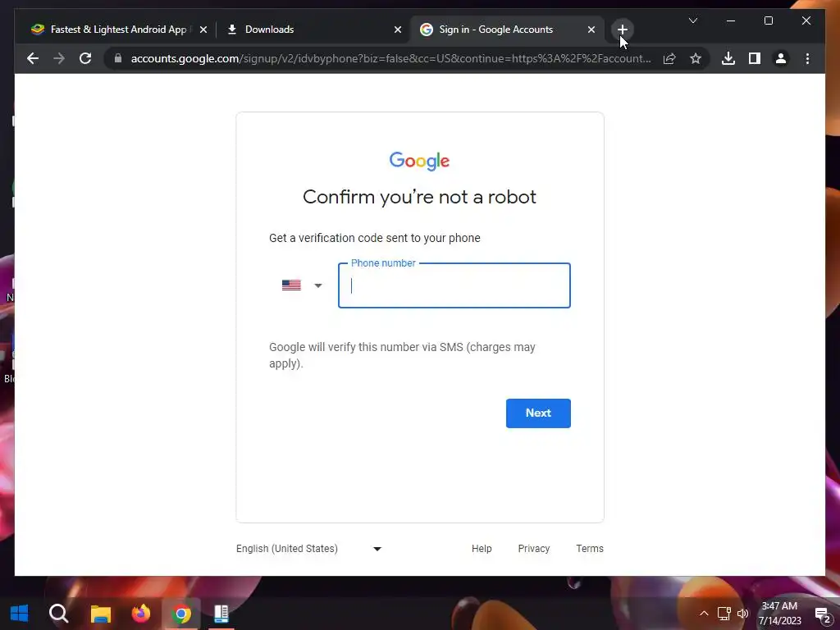Focus the Phone number field
The width and height of the screenshot is (840, 630).
tap(454, 285)
